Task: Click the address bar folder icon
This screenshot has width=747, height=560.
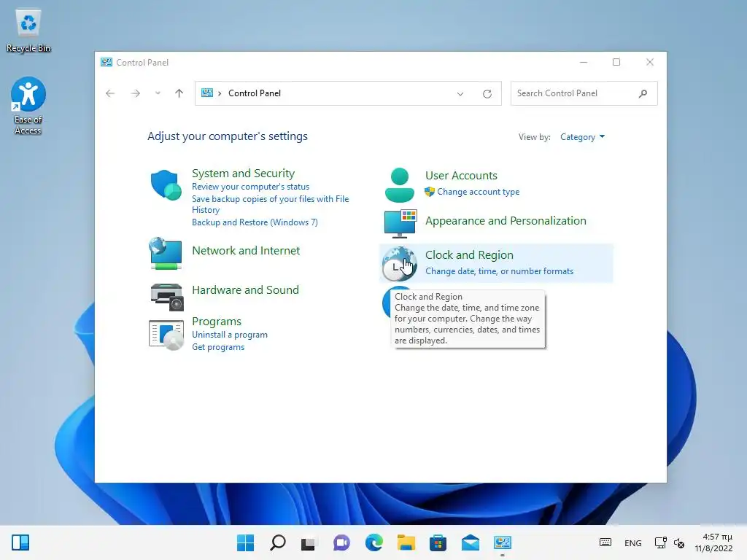Action: click(207, 93)
